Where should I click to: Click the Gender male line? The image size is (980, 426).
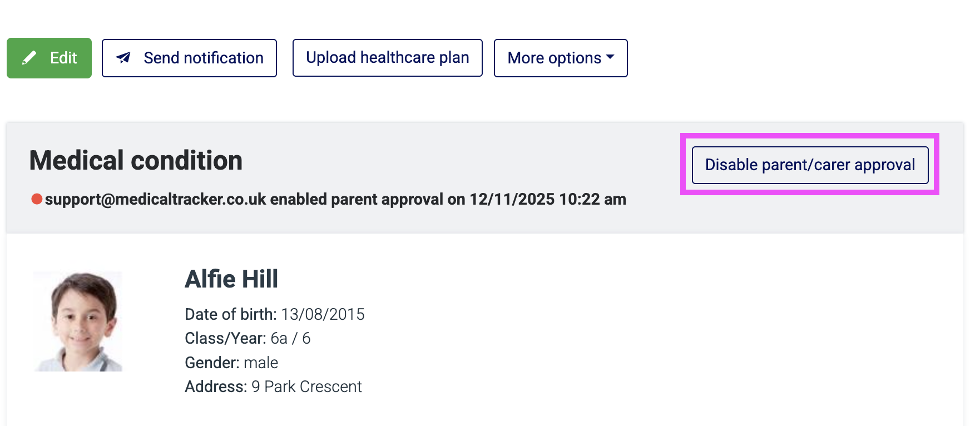point(231,363)
